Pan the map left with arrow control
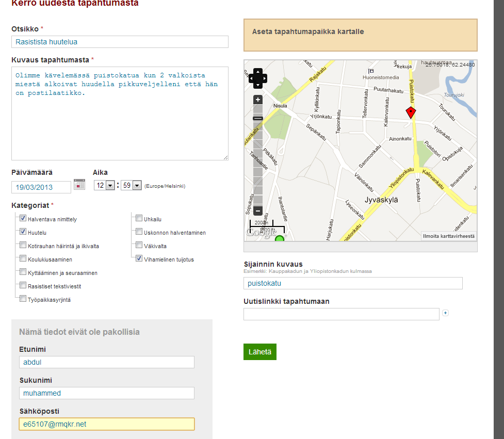The image size is (504, 439). coord(252,78)
